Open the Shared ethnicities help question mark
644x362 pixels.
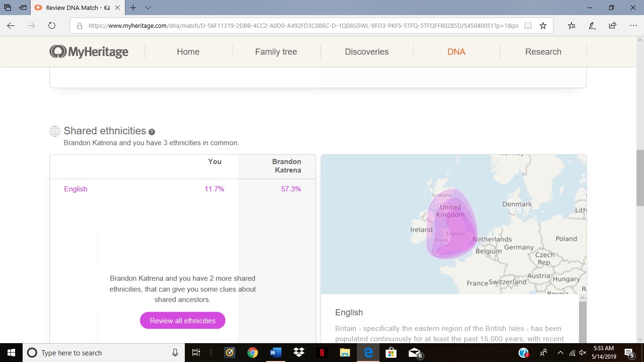point(152,132)
